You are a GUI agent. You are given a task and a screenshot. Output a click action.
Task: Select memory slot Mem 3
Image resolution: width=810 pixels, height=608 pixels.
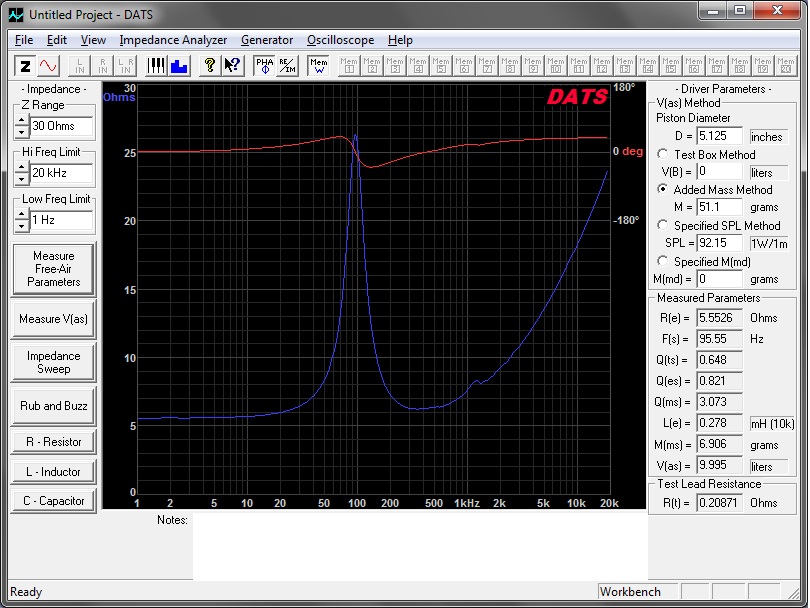[395, 66]
